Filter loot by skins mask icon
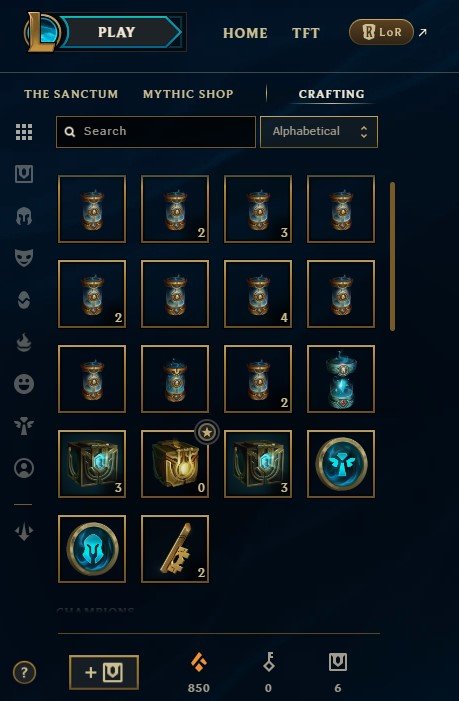459x701 pixels. tap(24, 258)
